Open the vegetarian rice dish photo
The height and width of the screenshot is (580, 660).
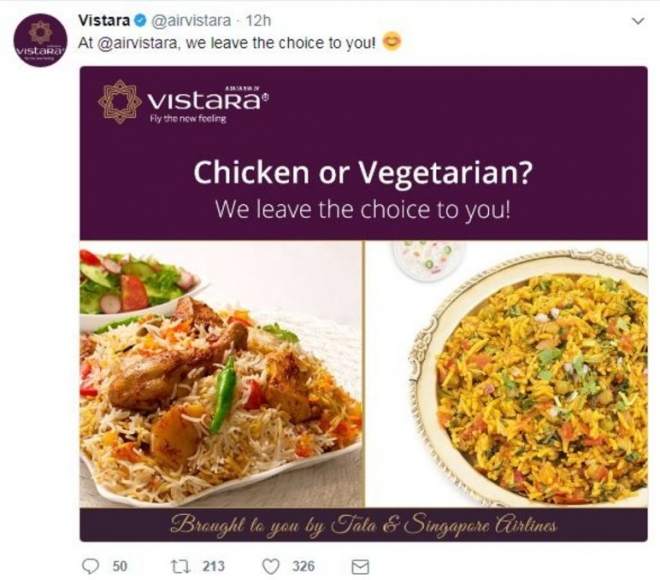click(x=506, y=373)
